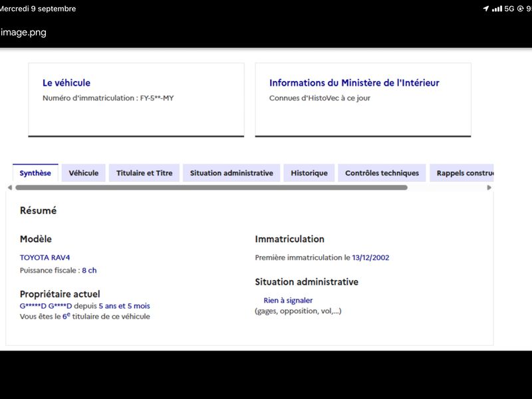The image size is (532, 399).
Task: Switch to the Véhicule tab
Action: (84, 173)
